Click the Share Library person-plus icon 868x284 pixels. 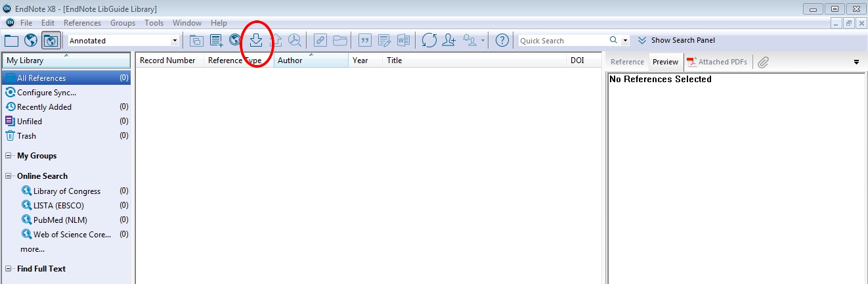[449, 41]
